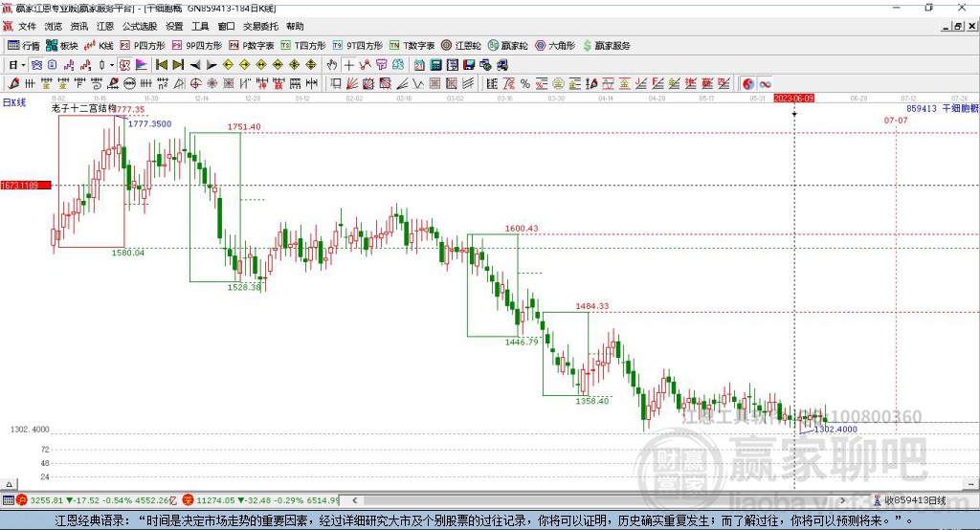Toggle the red framed chart icon
The width and height of the screenshot is (980, 530).
pos(124,64)
